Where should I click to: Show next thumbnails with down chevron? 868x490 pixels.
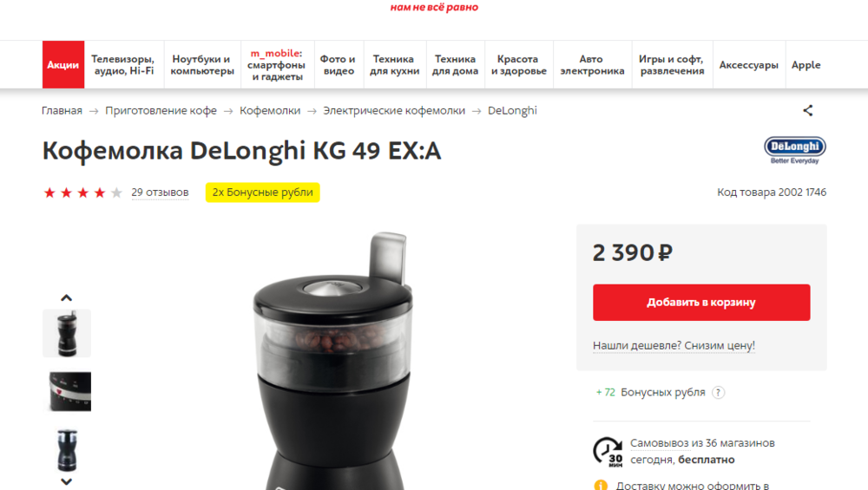[x=67, y=481]
